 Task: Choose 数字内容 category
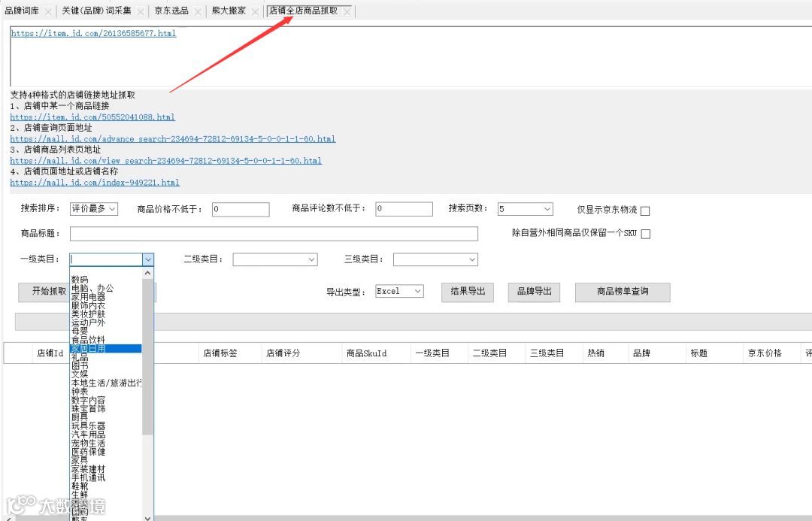click(x=88, y=400)
